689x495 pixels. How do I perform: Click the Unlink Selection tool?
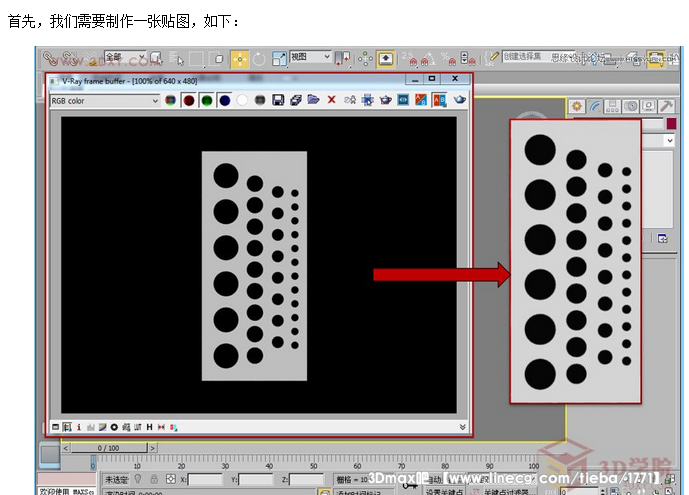click(x=69, y=58)
